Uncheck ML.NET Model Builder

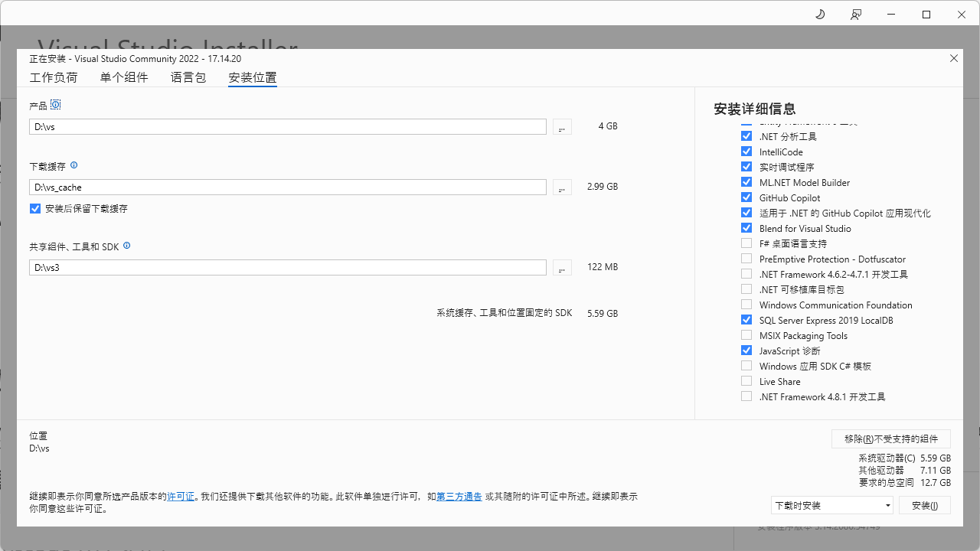click(x=746, y=181)
